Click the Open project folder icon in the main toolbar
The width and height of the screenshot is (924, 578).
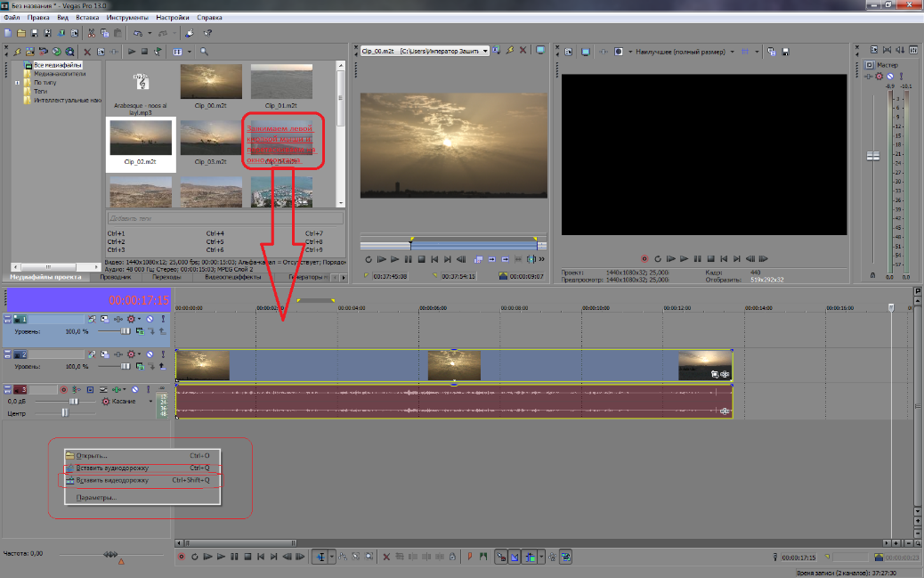point(21,33)
